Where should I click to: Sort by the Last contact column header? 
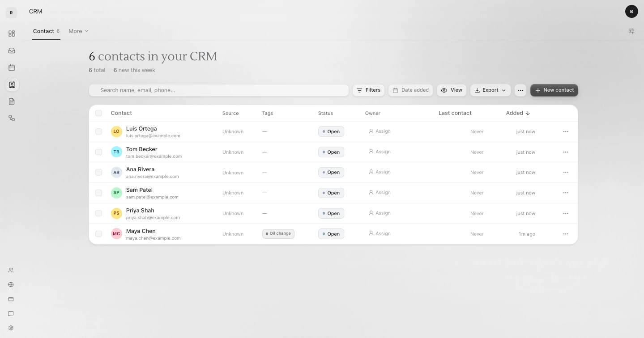pyautogui.click(x=455, y=113)
